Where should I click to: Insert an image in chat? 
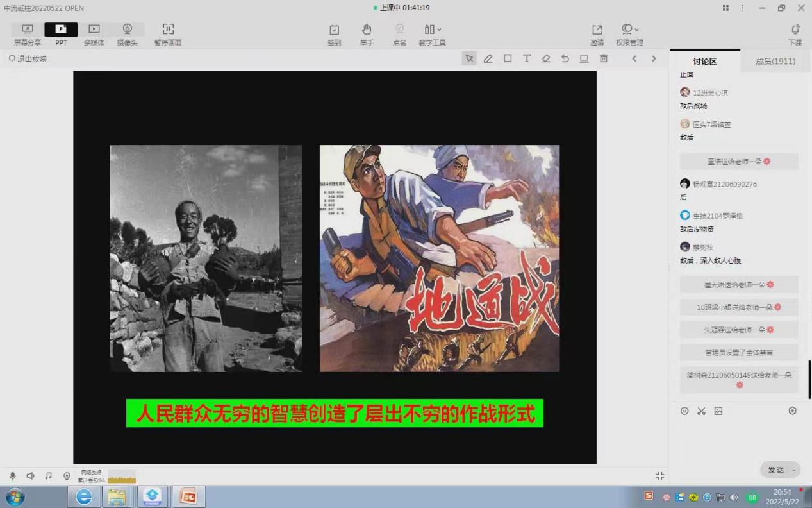pos(718,411)
